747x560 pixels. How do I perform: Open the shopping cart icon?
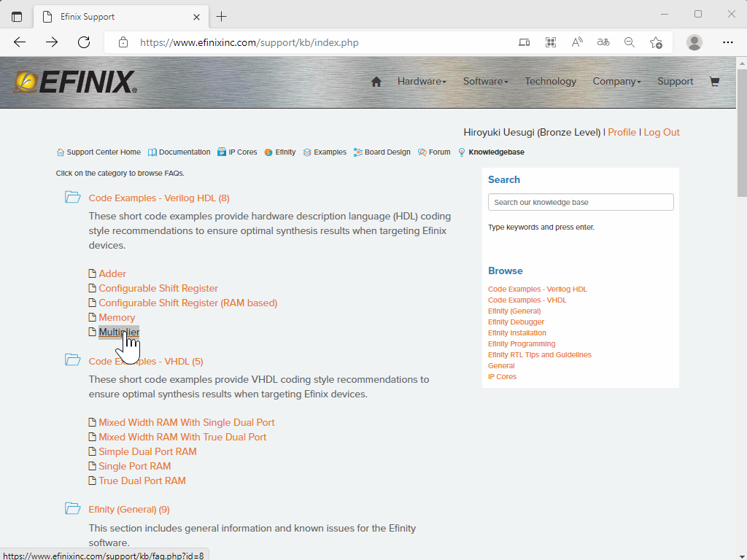[x=714, y=82]
